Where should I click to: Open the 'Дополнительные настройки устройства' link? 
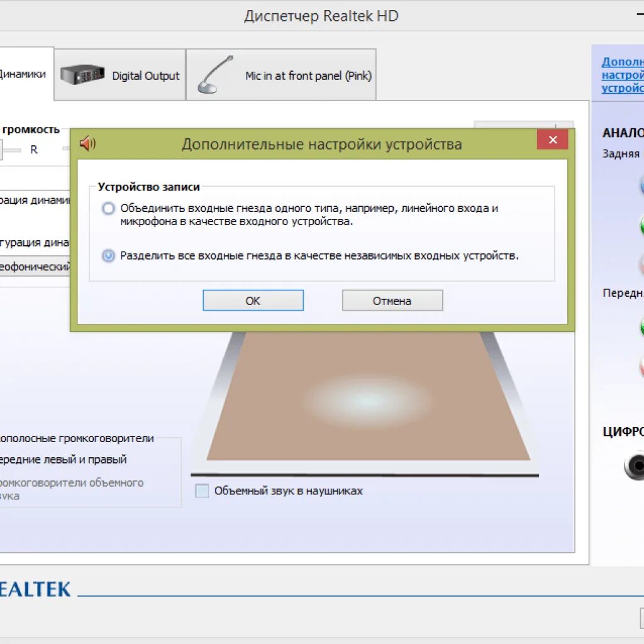pos(623,75)
